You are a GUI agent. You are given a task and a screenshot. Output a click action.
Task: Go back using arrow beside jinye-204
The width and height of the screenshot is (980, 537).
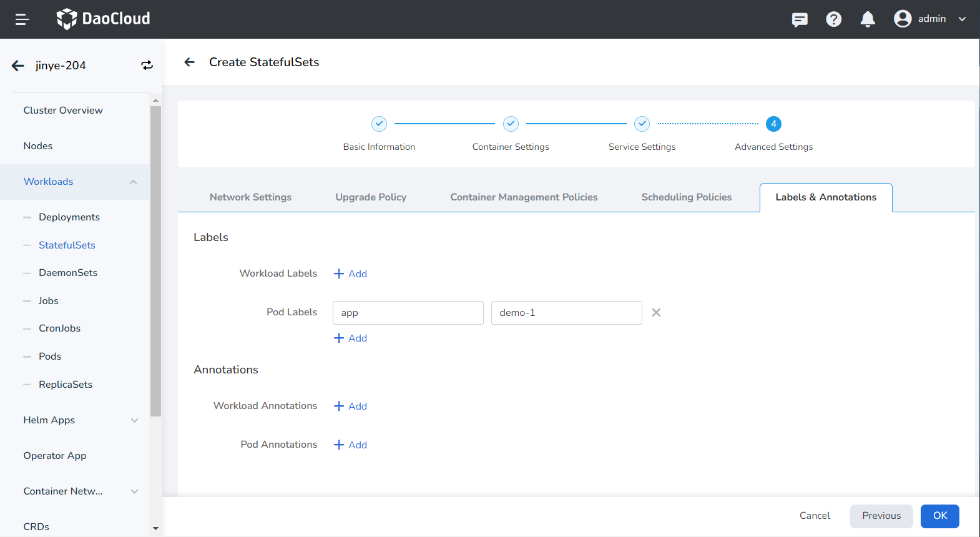18,66
